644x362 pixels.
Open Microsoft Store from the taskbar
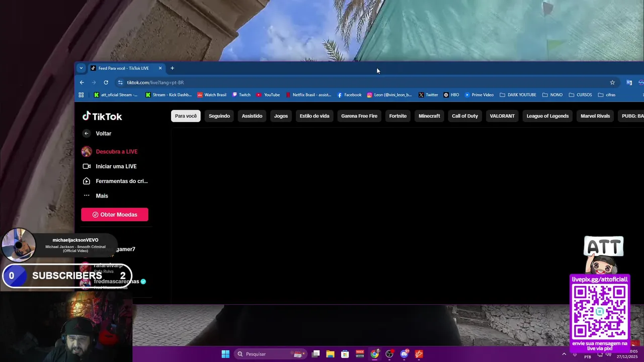(x=345, y=354)
